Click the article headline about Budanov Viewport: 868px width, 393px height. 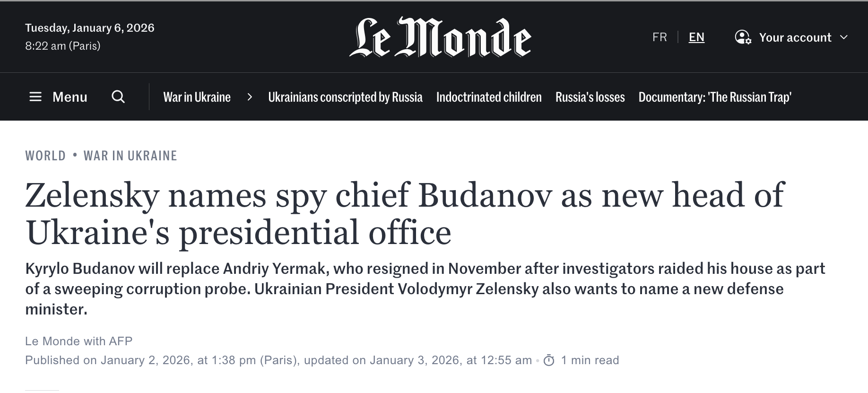coord(405,214)
